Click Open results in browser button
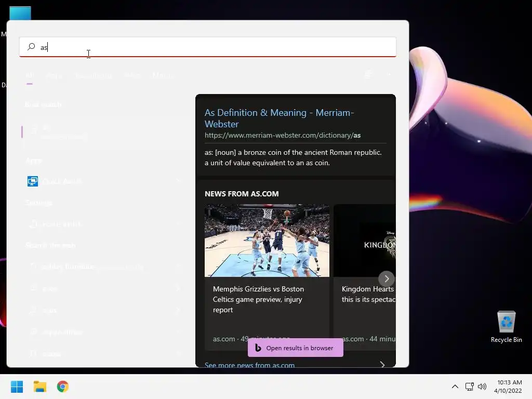 coord(295,348)
